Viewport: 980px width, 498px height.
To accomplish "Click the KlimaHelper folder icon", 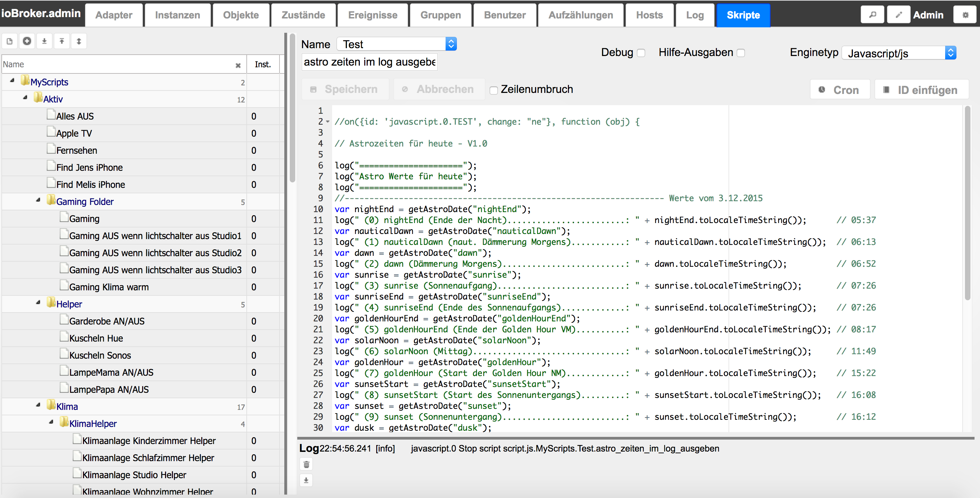I will pos(64,422).
